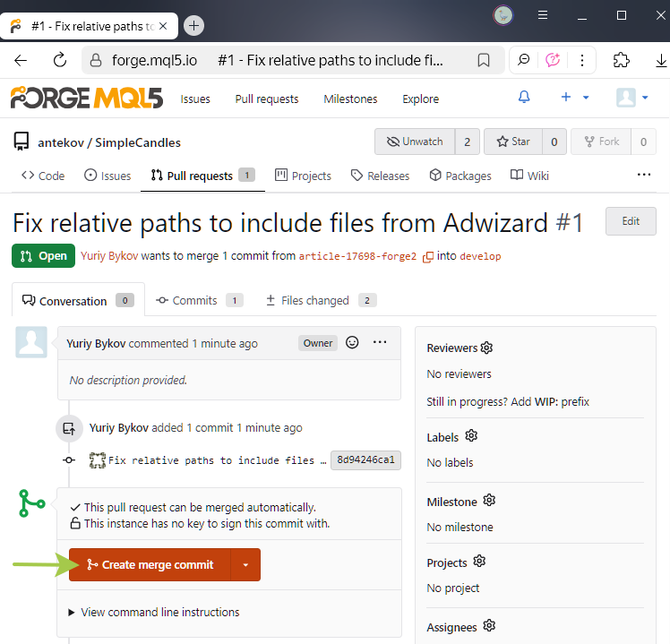The width and height of the screenshot is (670, 644).
Task: Open Milestones in top navigation
Action: tap(350, 99)
